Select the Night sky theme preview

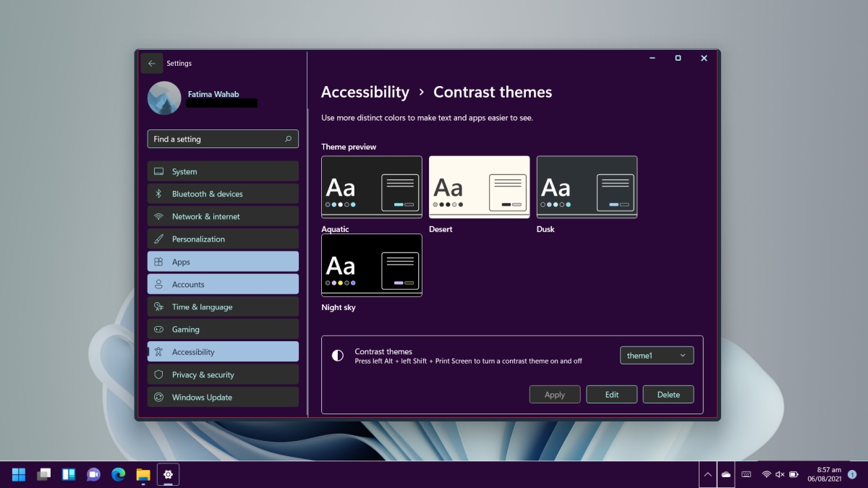pos(372,265)
